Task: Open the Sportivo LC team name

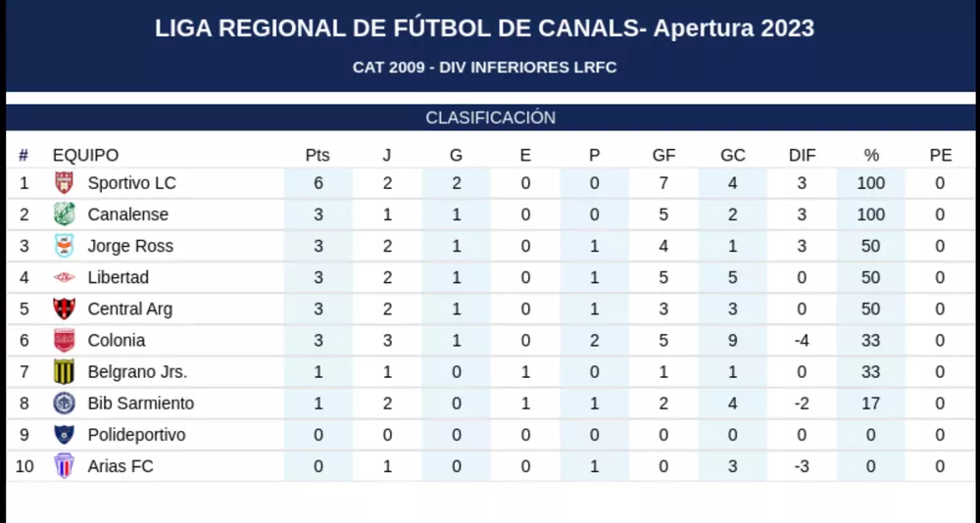Action: 131,183
